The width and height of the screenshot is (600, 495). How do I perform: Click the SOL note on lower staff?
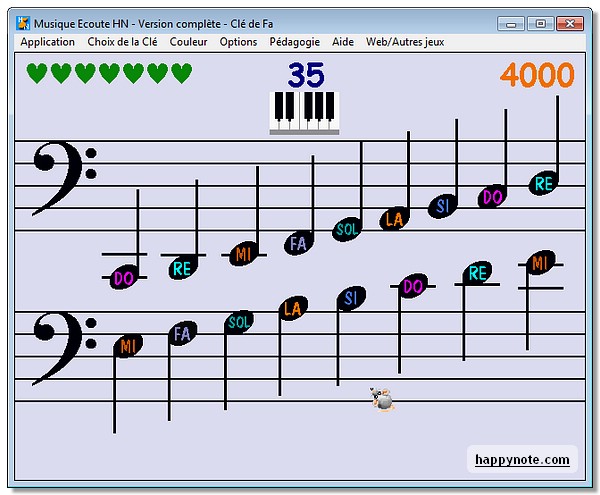click(x=239, y=322)
